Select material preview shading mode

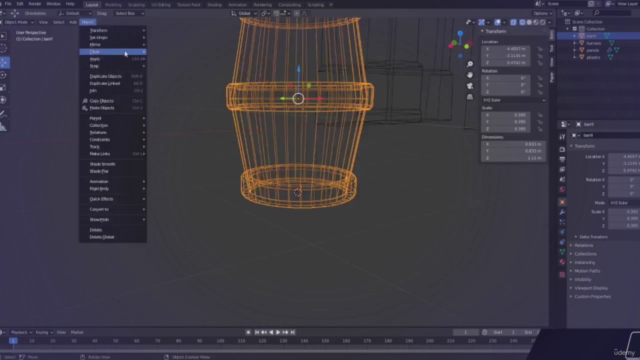[x=536, y=22]
